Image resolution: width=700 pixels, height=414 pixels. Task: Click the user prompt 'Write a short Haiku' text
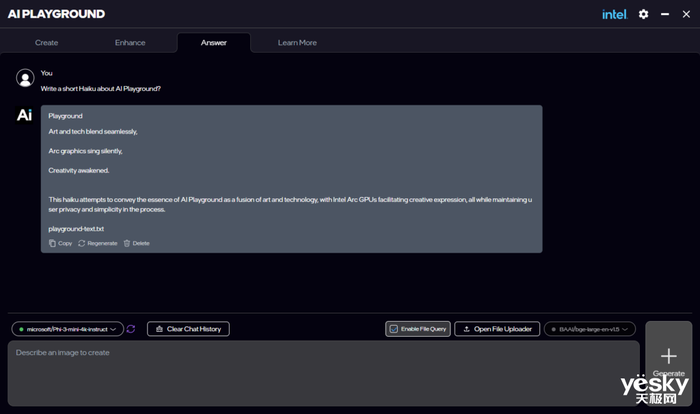100,88
